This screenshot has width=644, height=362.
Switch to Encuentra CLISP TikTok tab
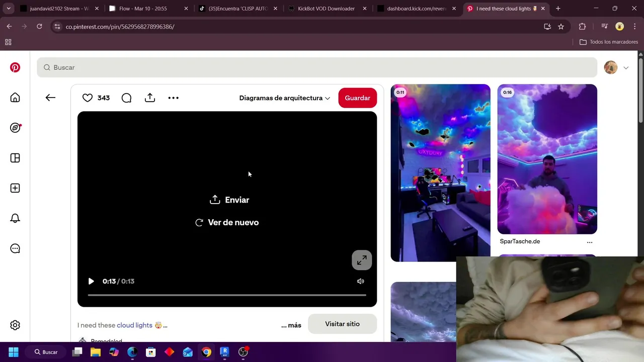[x=237, y=9]
